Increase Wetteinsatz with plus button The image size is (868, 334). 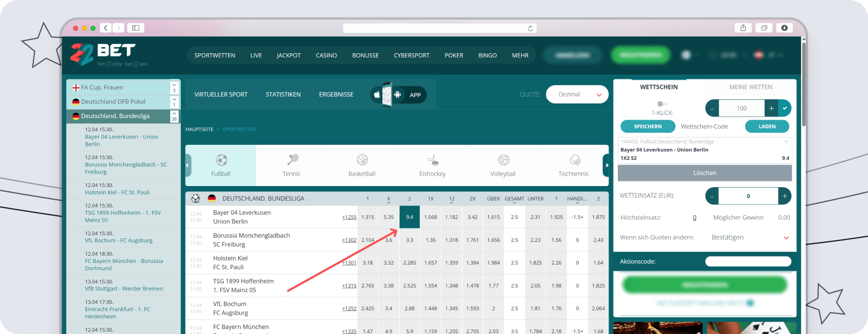pyautogui.click(x=784, y=196)
